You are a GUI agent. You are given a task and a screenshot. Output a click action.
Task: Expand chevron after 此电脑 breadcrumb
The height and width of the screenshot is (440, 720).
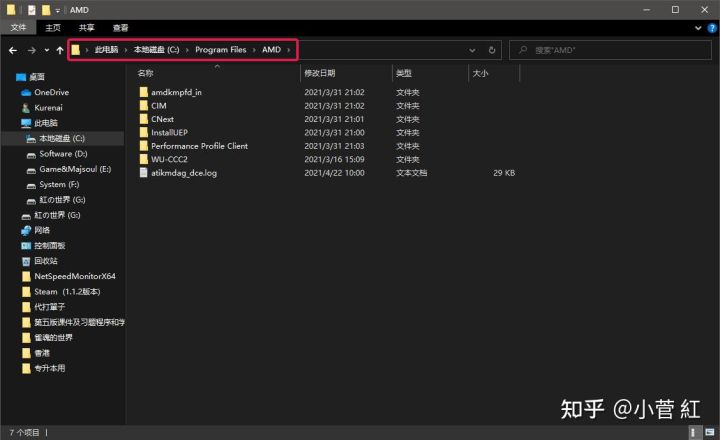pyautogui.click(x=126, y=50)
